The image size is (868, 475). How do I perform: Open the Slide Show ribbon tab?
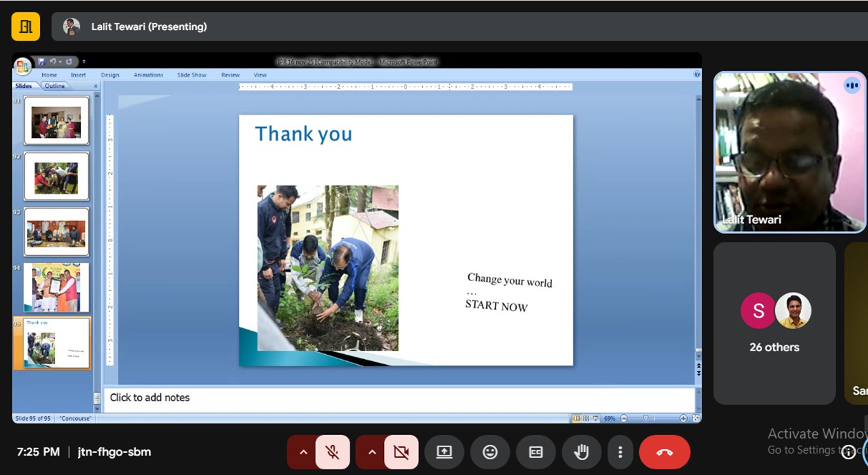click(x=192, y=75)
